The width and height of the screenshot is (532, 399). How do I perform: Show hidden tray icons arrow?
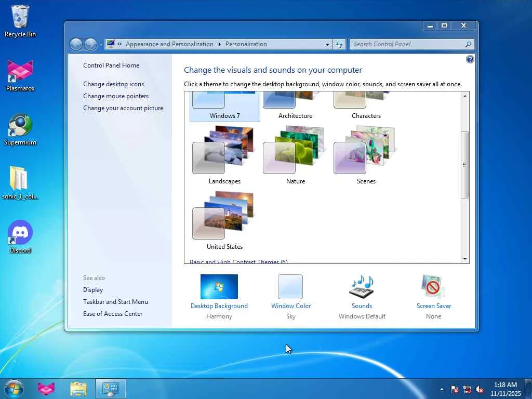pos(442,389)
